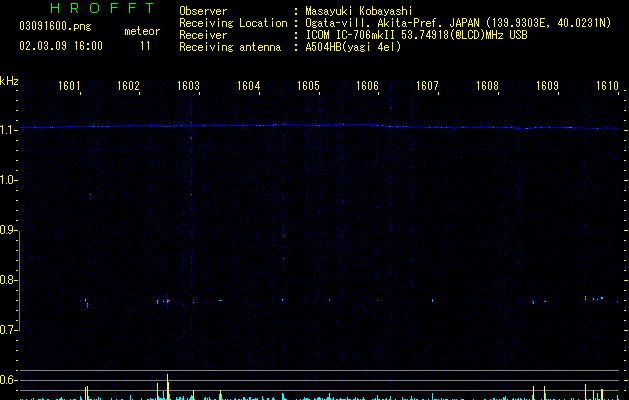Viewport: 629px width, 400px height.
Task: Click the 1.1 frequency axis label
Action: [8, 130]
